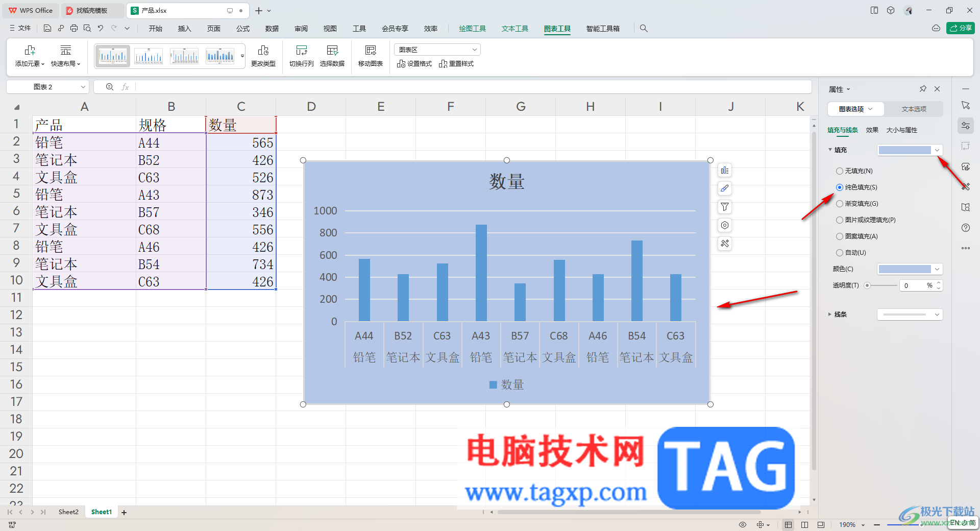Open the File (文件) menu
The image size is (980, 531).
coord(20,29)
